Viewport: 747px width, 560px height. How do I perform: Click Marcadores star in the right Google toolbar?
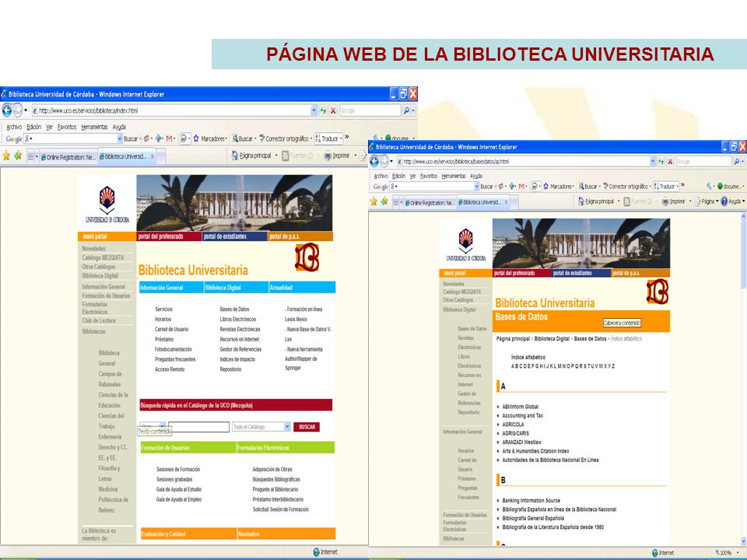click(x=546, y=186)
